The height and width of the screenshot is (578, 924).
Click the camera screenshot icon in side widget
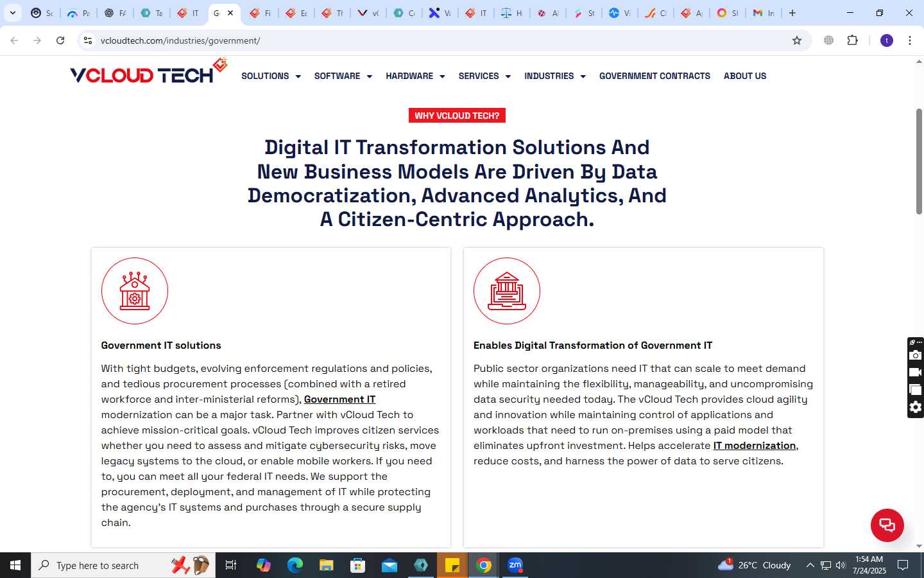pos(916,355)
